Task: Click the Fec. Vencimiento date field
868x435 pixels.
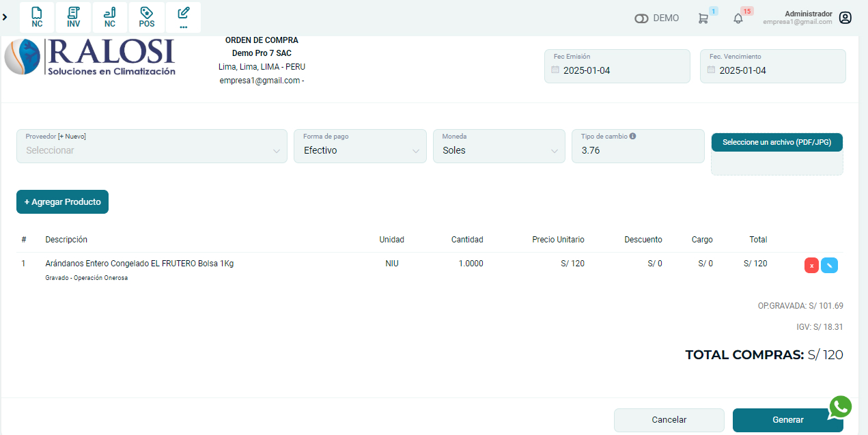Action: coord(772,70)
